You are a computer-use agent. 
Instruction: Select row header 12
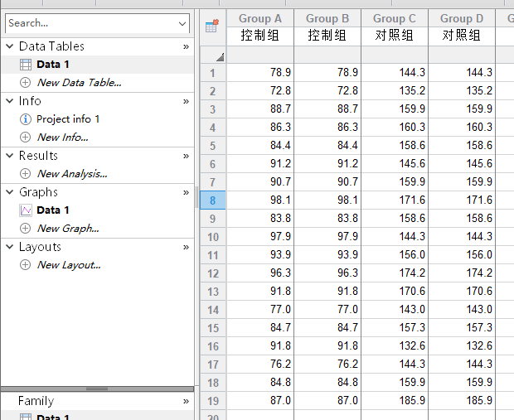[x=213, y=273]
